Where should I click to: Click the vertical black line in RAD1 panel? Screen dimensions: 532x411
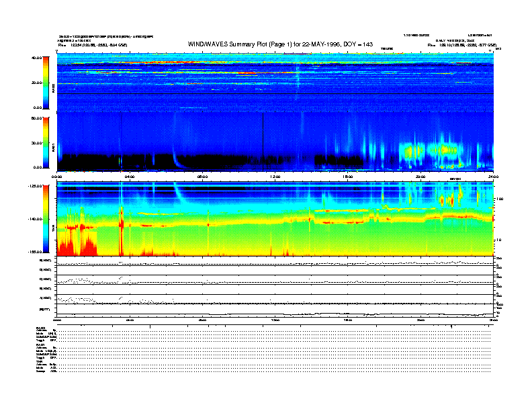(263, 142)
